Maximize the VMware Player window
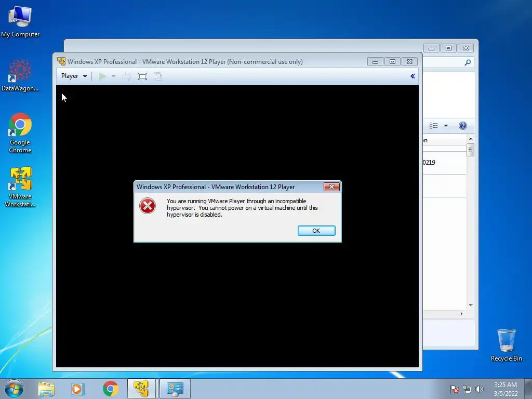This screenshot has height=399, width=532. tap(392, 62)
